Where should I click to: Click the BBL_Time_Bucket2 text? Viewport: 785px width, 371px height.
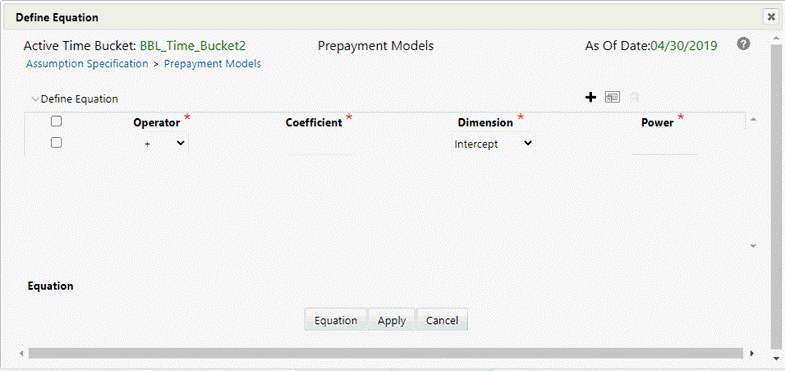(x=193, y=46)
